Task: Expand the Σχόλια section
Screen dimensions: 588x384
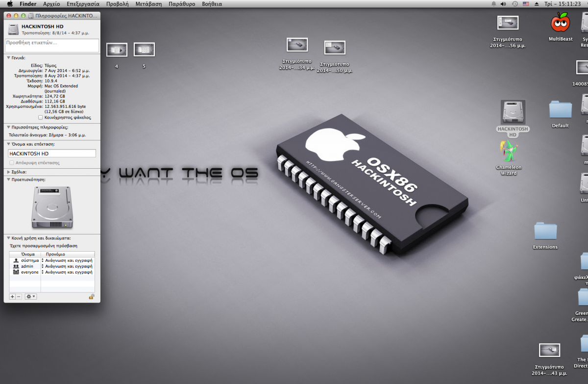Action: (x=8, y=172)
